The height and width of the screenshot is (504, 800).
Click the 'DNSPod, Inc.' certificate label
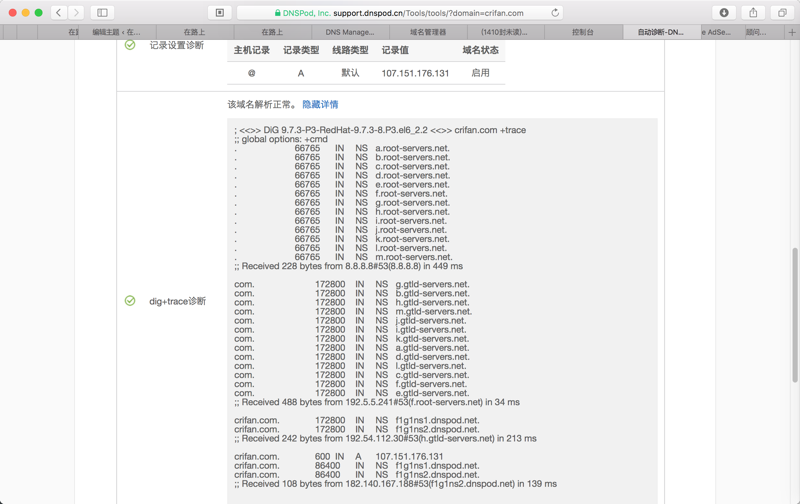(x=307, y=13)
